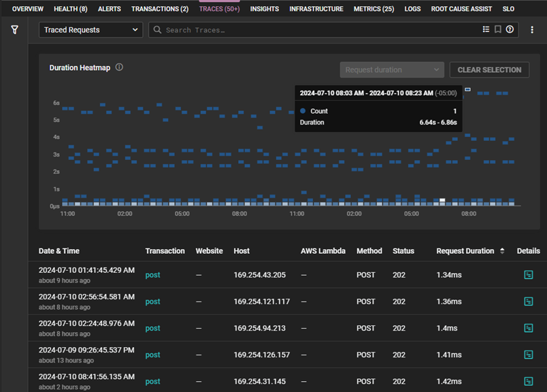Open details for the 1.34ms trace
The height and width of the screenshot is (392, 547).
coord(529,275)
